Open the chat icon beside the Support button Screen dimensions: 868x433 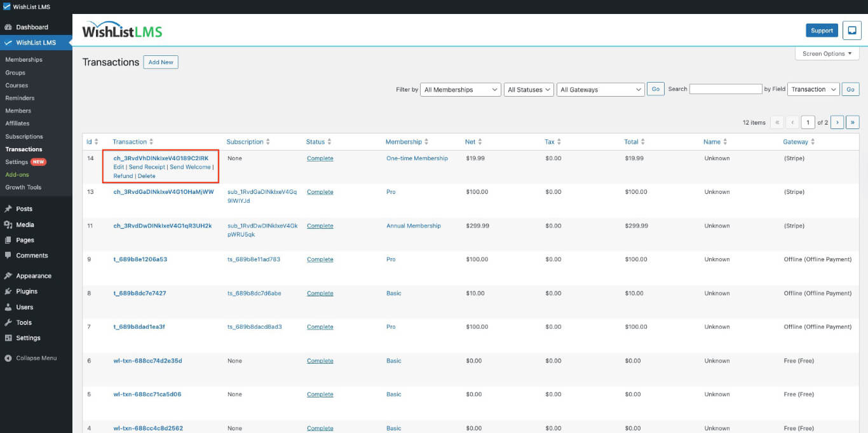pos(851,30)
